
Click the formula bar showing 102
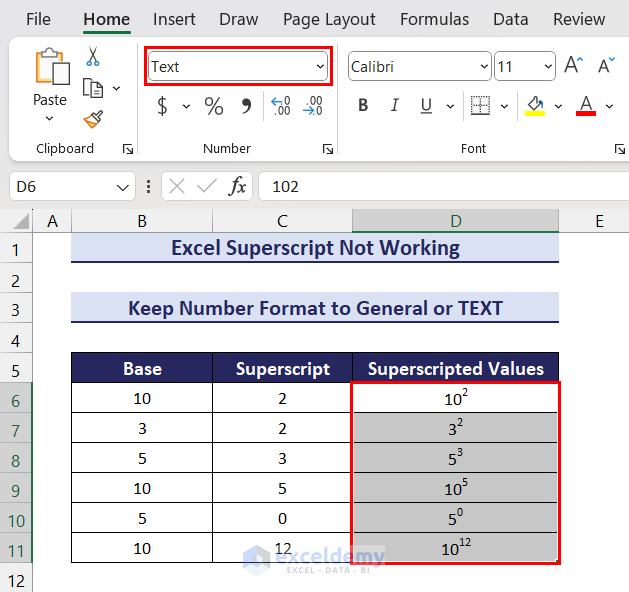(x=444, y=187)
